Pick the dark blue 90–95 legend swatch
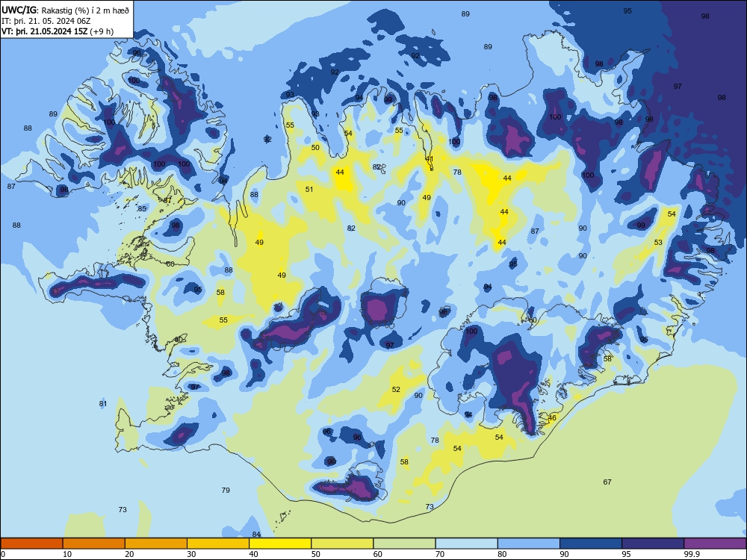The image size is (747, 560). click(x=591, y=544)
